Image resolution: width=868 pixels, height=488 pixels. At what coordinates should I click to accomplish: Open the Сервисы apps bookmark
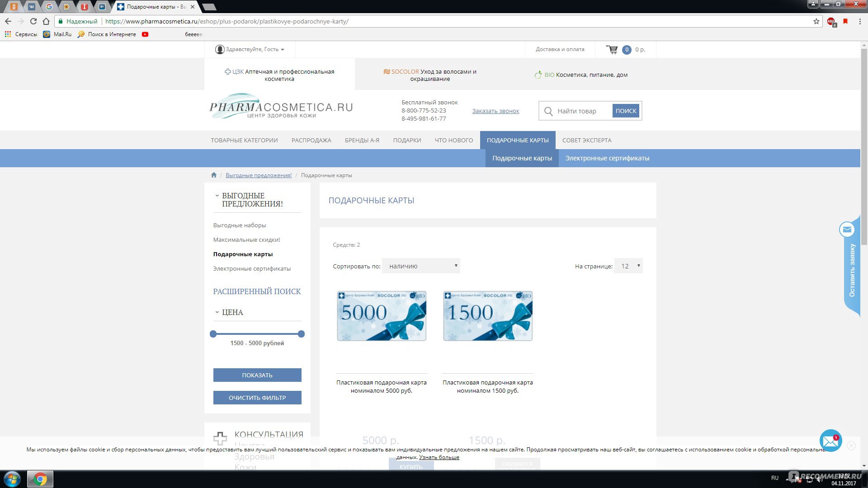pyautogui.click(x=21, y=34)
